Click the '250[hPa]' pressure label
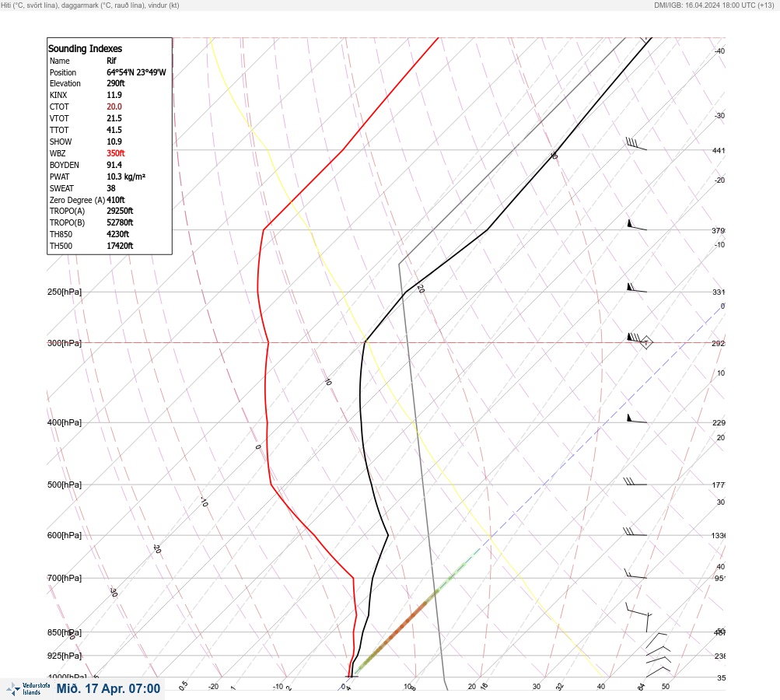 [x=65, y=292]
